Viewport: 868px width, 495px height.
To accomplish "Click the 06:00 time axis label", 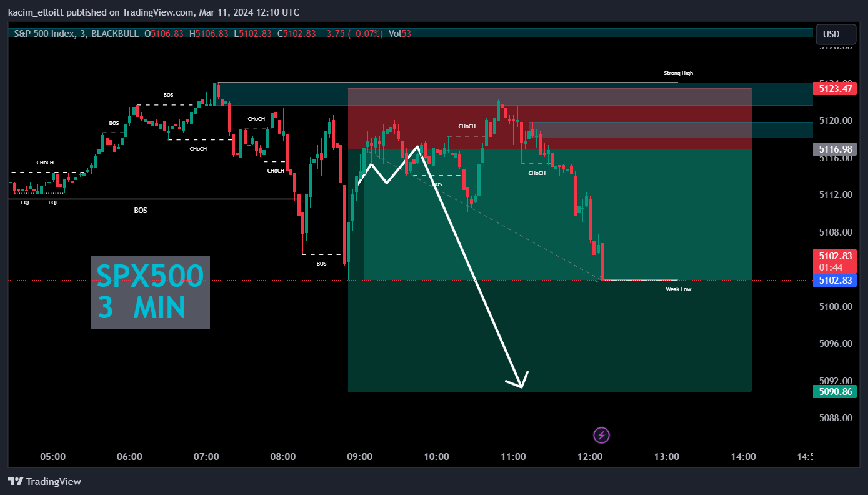I will click(x=129, y=457).
